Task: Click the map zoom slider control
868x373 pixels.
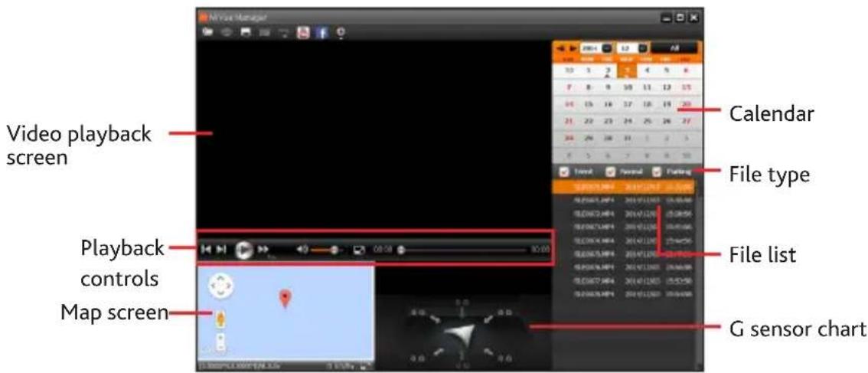Action: (x=221, y=342)
